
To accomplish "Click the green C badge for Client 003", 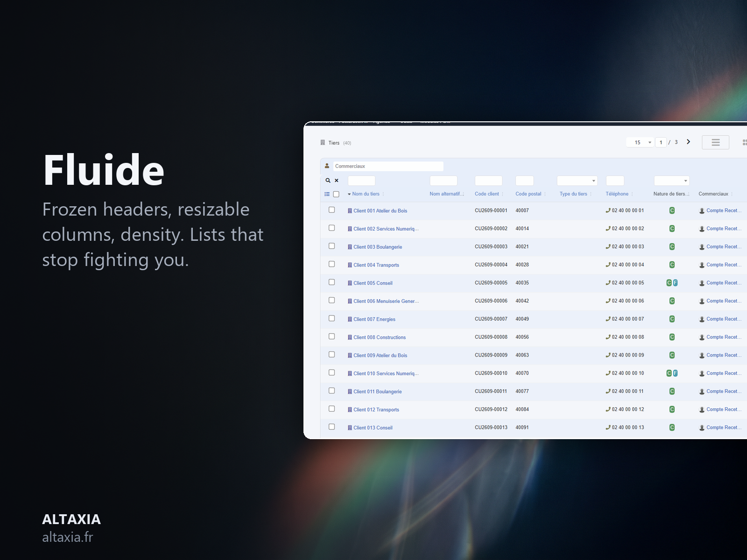I will click(x=672, y=247).
